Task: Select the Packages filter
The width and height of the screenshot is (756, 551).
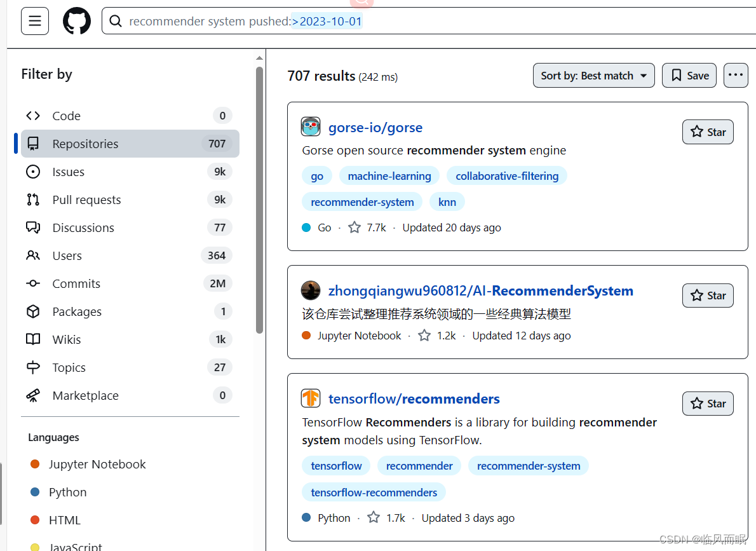Action: coord(130,311)
